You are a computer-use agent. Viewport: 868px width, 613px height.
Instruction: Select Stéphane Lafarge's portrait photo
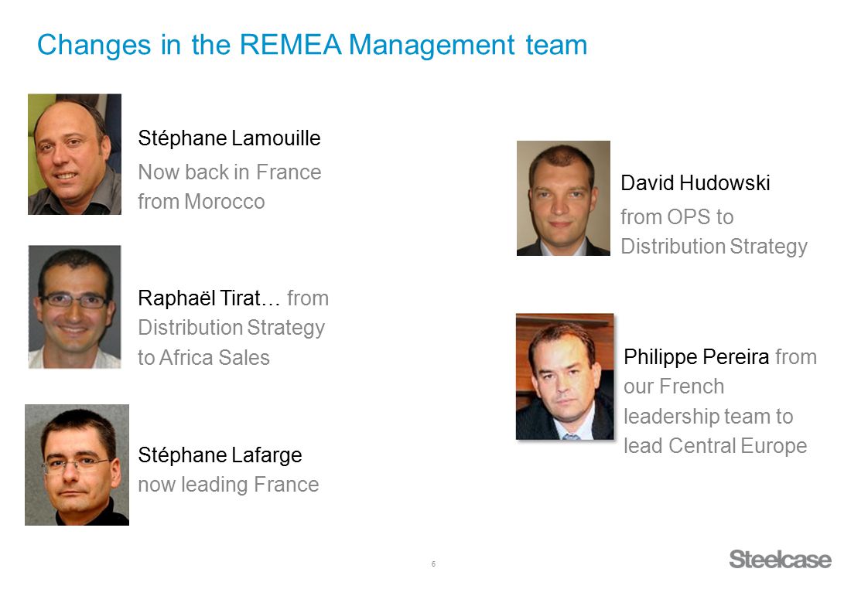click(77, 465)
